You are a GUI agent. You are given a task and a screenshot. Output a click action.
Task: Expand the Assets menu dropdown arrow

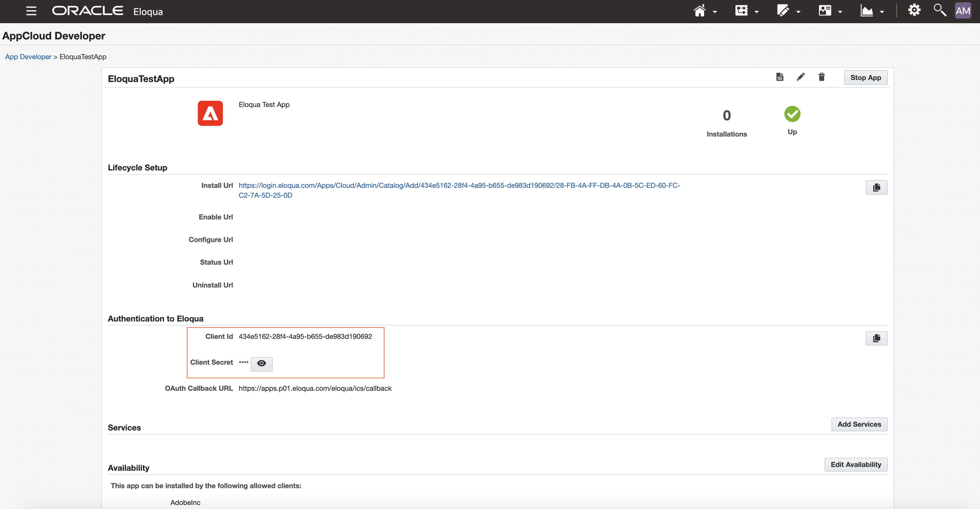coord(798,12)
